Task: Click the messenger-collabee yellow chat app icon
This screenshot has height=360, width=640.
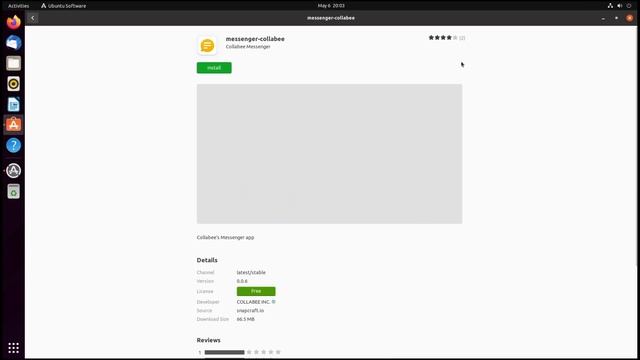Action: pos(207,45)
